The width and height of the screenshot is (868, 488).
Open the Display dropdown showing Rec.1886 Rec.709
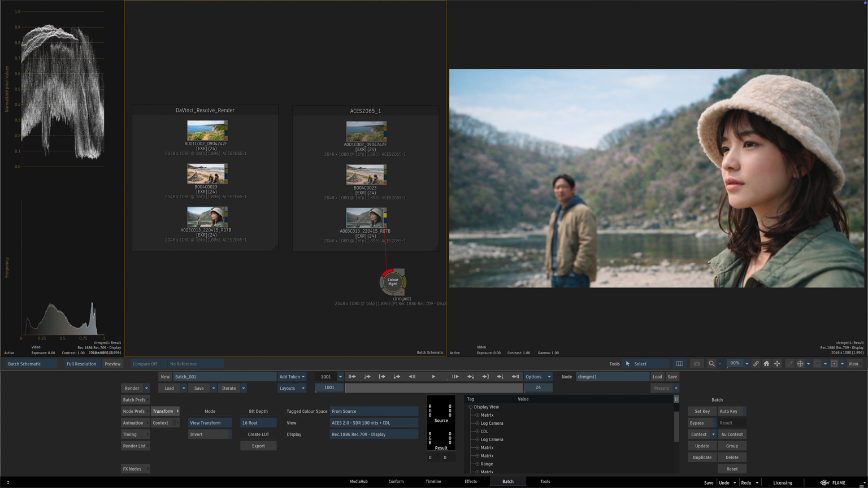point(374,434)
